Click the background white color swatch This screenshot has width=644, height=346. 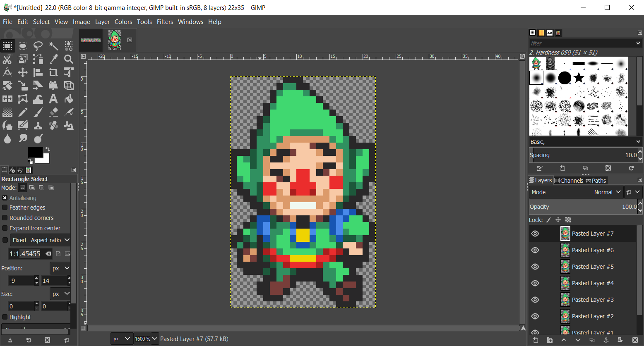pos(45,159)
